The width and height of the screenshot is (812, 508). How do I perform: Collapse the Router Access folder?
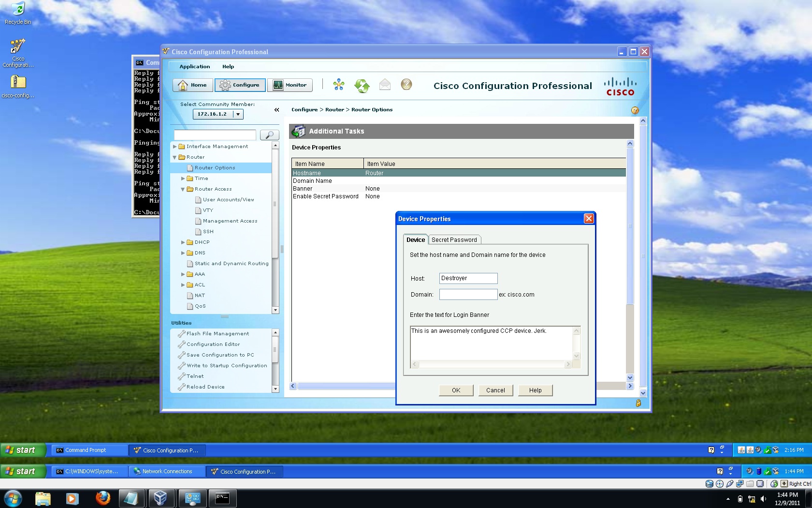coord(183,189)
